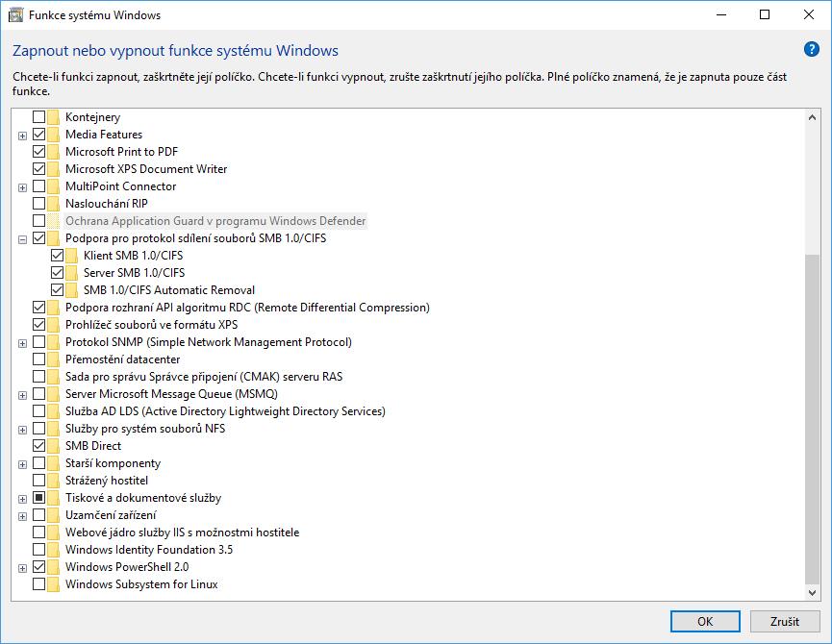This screenshot has height=644, width=832.
Task: Disable Server SMB 1.0/CIFS checkbox
Action: pos(57,272)
